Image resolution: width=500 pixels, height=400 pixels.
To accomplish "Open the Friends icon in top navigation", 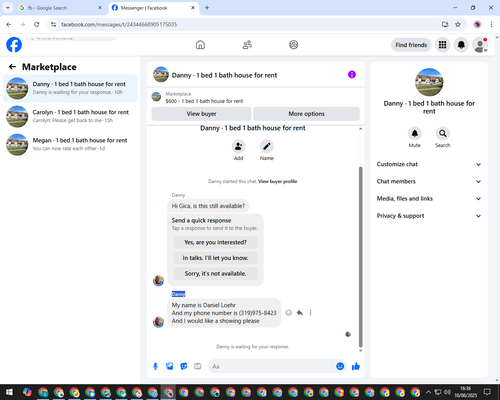I will (x=247, y=45).
